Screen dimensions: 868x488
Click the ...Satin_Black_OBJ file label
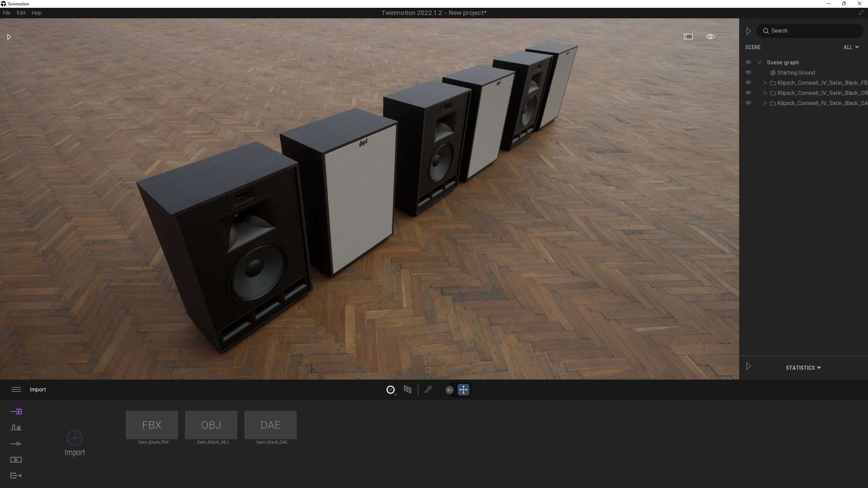point(211,442)
